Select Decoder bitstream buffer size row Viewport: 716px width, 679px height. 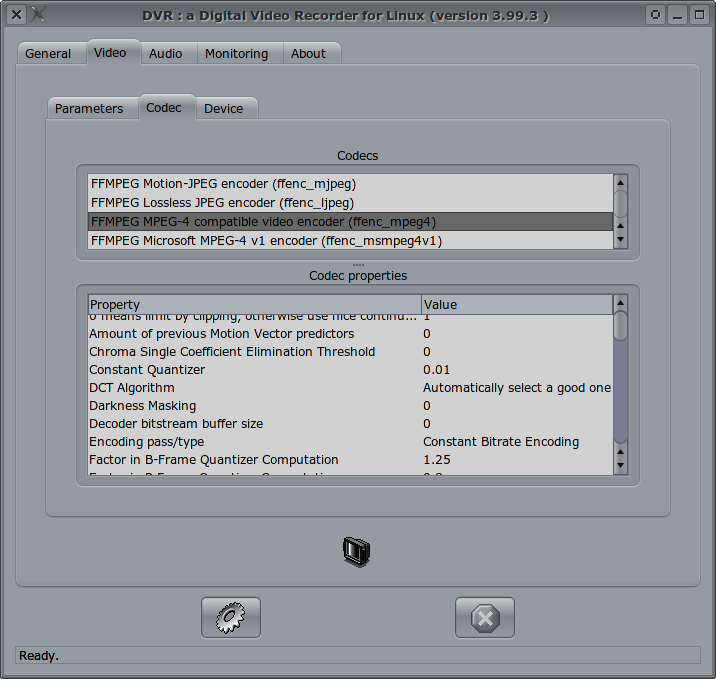350,424
